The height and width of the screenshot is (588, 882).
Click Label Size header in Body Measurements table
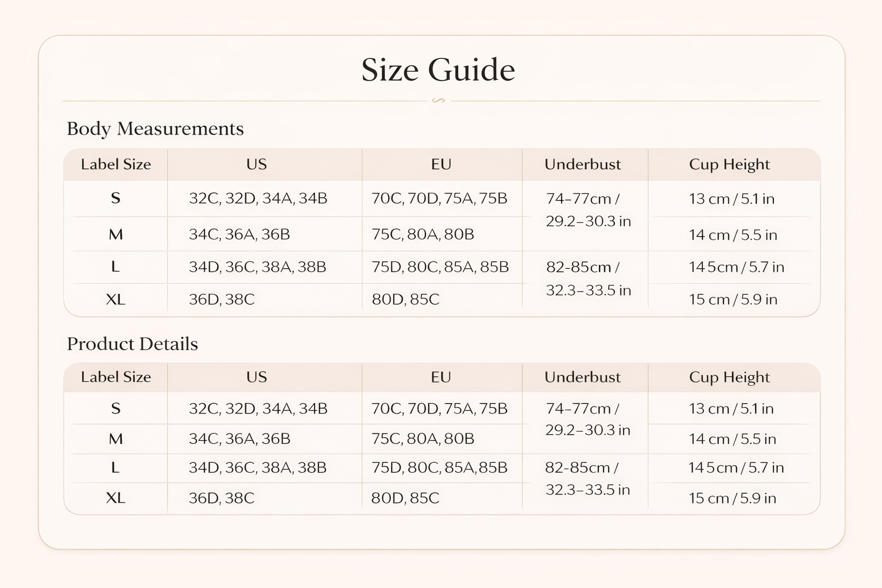pos(115,165)
